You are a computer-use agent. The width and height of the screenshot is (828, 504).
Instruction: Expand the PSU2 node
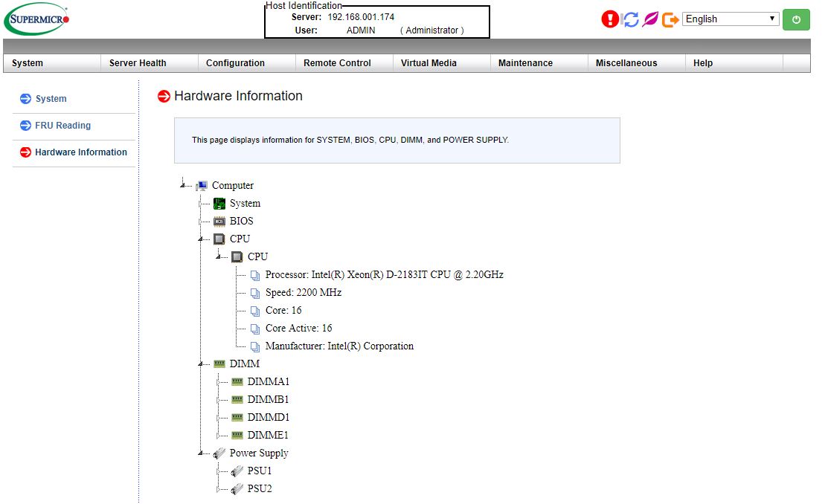coord(219,489)
